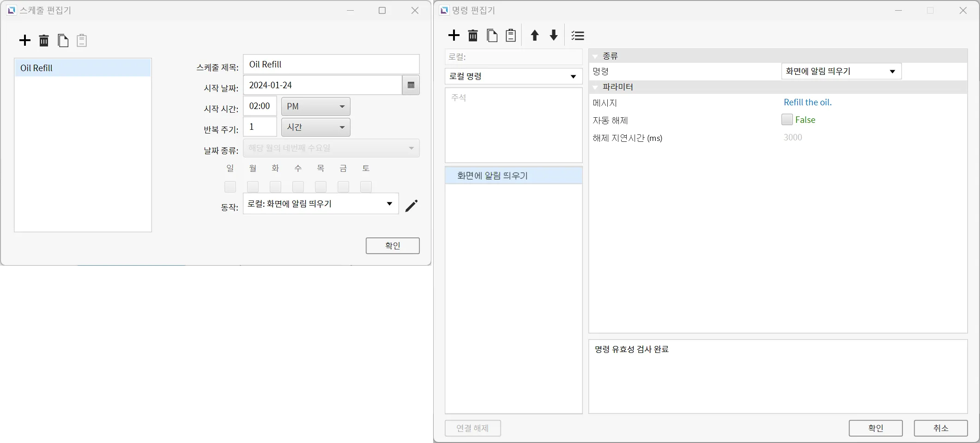Select Oil Refill in the schedule list

83,68
